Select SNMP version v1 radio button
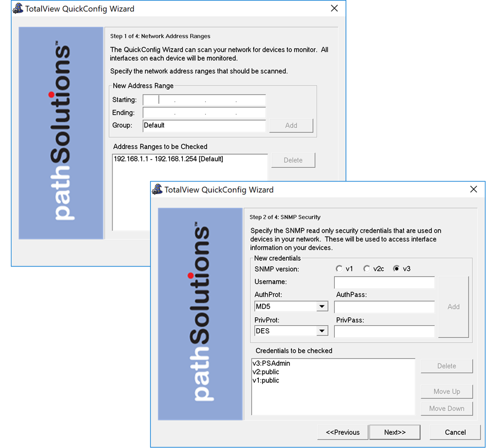Viewport: 497px width, 448px height. point(339,269)
